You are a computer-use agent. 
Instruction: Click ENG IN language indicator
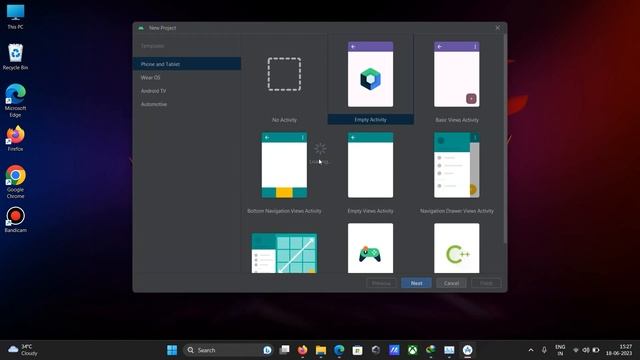(x=560, y=350)
